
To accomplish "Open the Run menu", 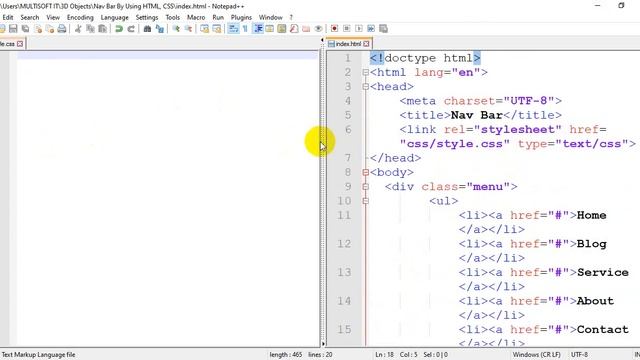I will (218, 18).
